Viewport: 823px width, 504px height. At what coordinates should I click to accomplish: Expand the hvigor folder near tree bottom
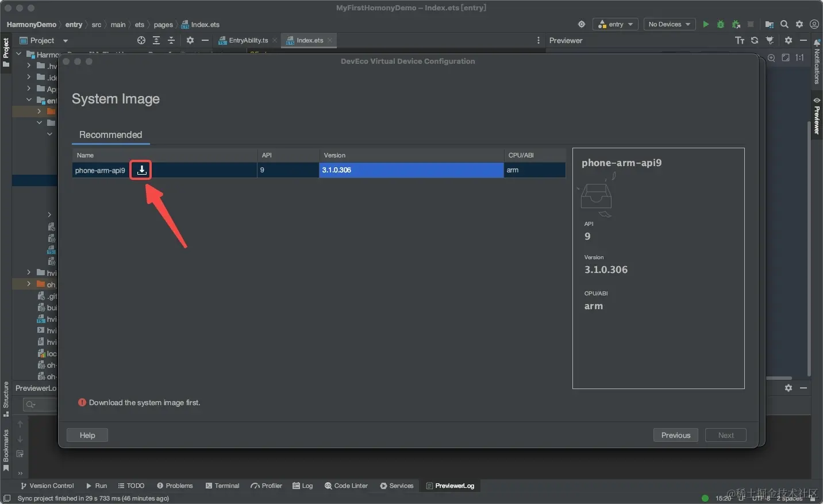[29, 272]
